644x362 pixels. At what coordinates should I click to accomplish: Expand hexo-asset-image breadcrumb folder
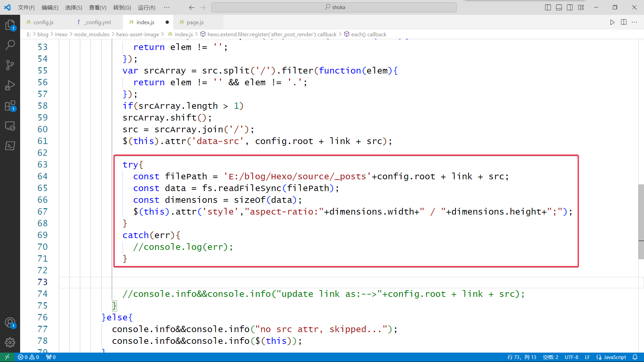click(138, 34)
